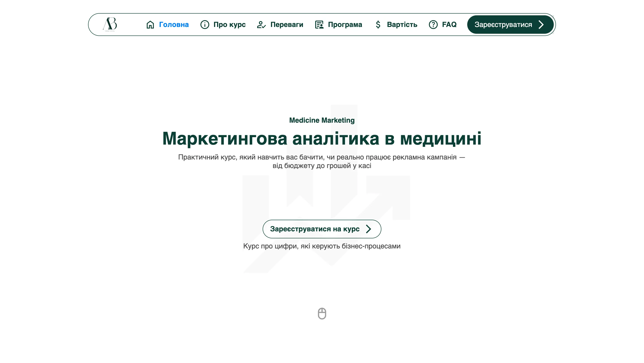Open the FAQ nav link
Image resolution: width=644 pixels, height=363 pixels.
(x=449, y=25)
